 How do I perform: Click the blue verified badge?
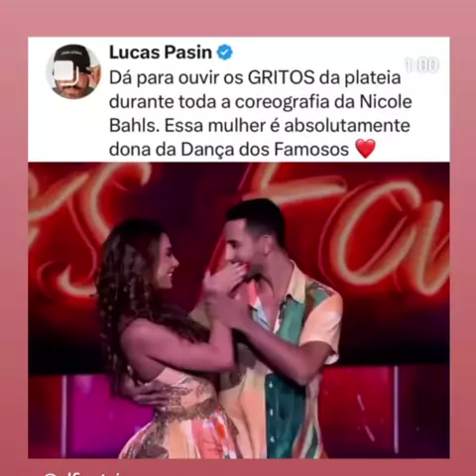[x=225, y=53]
